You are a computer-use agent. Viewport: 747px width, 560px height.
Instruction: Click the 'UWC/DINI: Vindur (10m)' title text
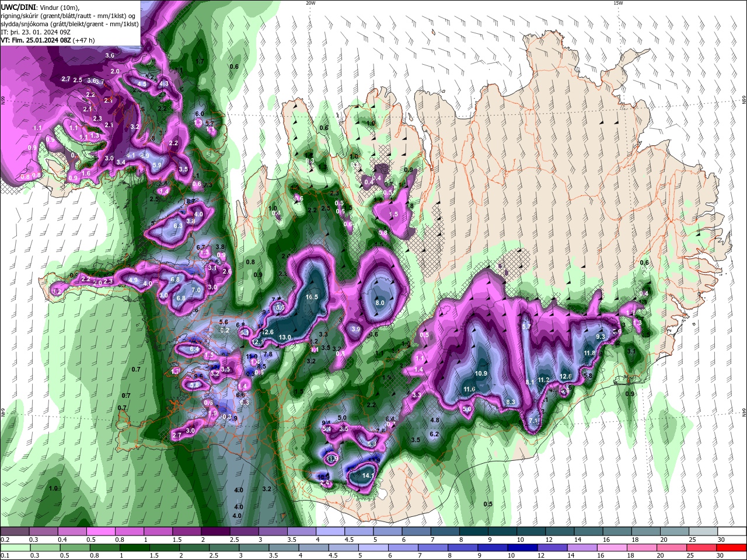click(40, 7)
